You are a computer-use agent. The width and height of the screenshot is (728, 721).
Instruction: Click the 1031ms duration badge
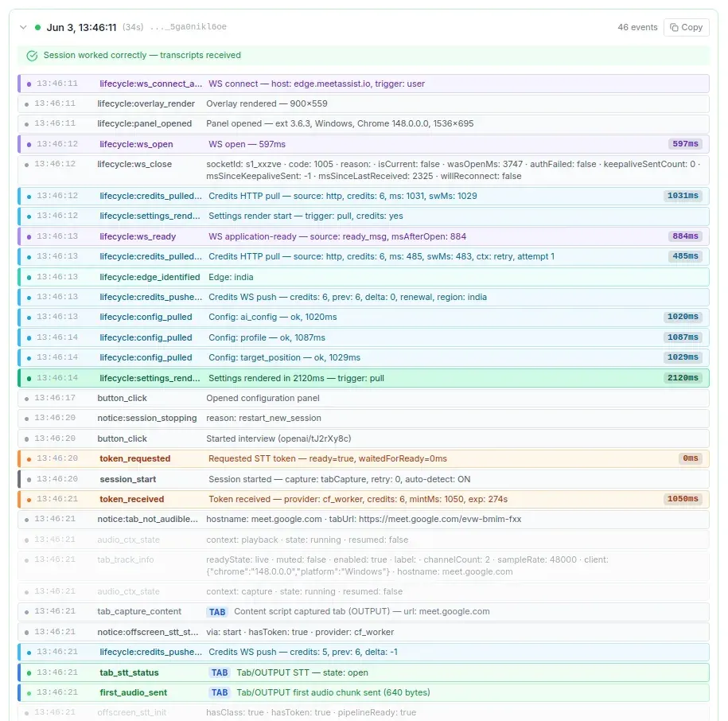click(683, 196)
